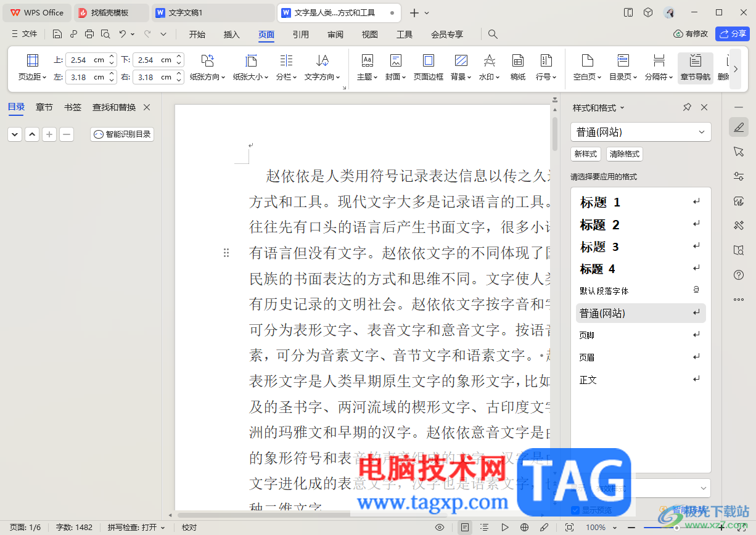Open 纸张大小 paper size dropdown

(251, 68)
